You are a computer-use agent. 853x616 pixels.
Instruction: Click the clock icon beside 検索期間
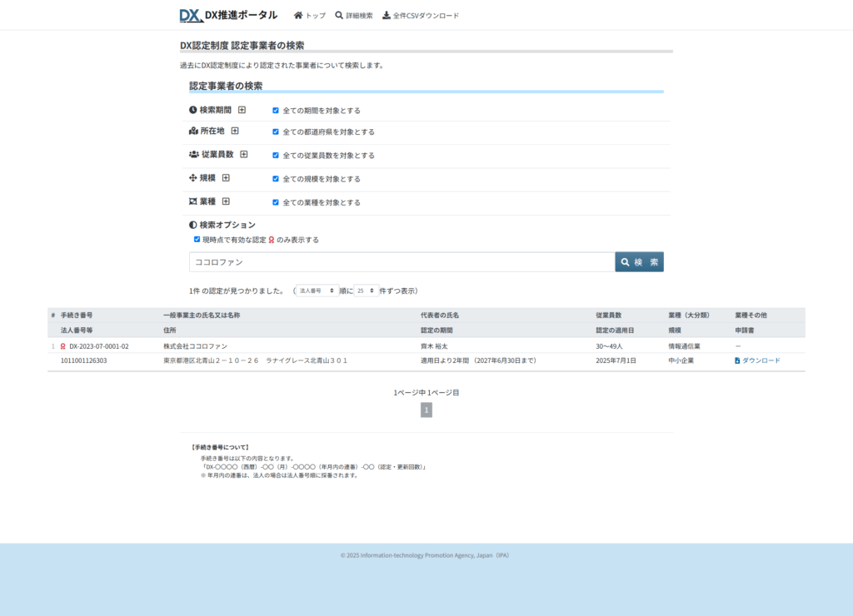point(193,110)
